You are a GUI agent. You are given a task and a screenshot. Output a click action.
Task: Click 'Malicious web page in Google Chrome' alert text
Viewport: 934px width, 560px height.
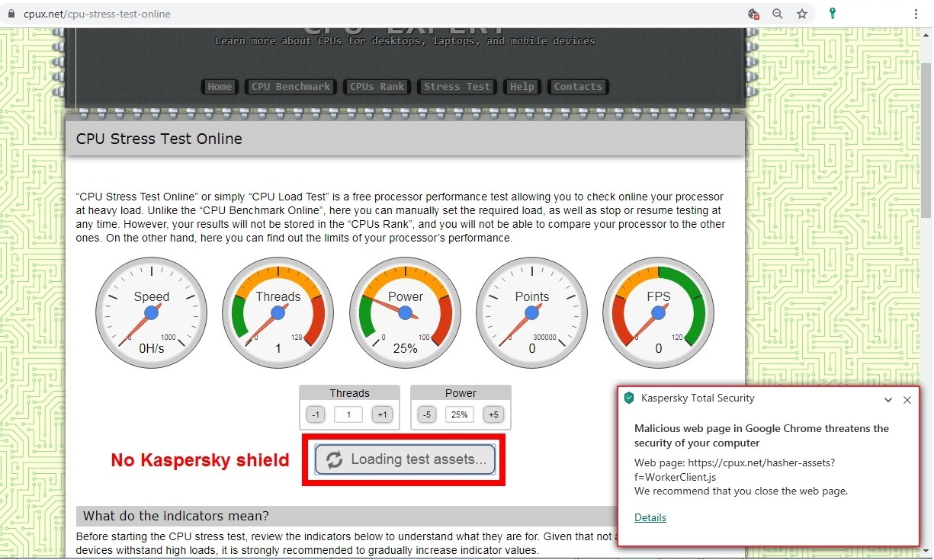[x=762, y=435]
